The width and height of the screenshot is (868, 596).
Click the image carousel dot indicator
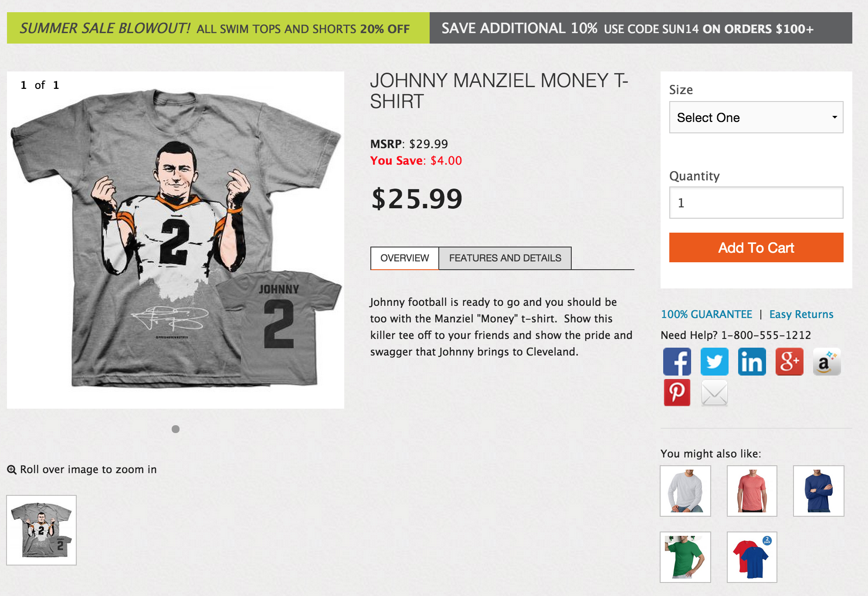(176, 429)
